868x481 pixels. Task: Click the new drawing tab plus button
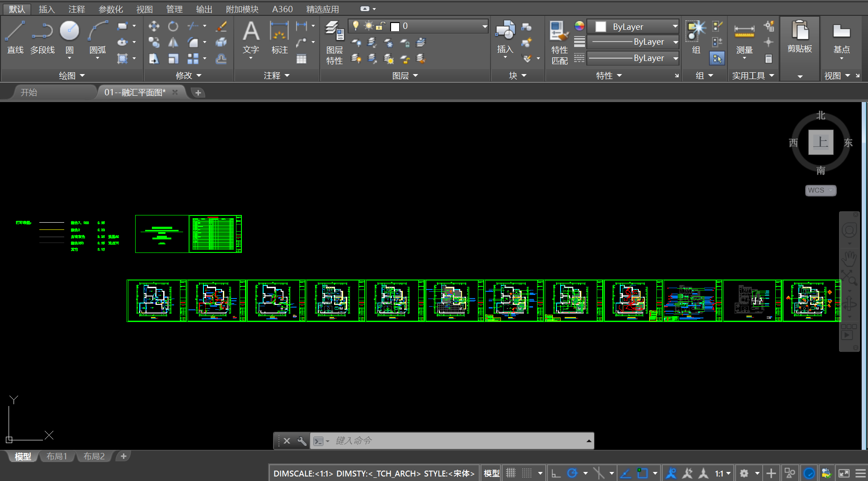(198, 93)
